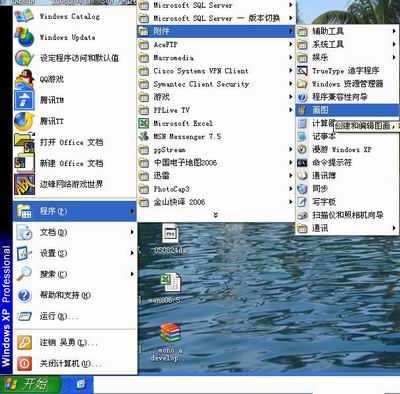The width and height of the screenshot is (400, 394).
Task: Expand the 设置(S) submenu
Action: click(x=75, y=253)
